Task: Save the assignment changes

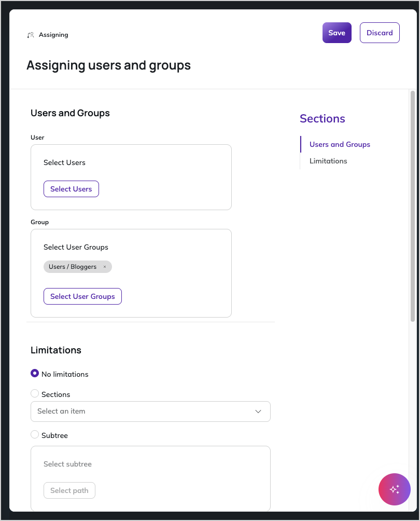Action: tap(337, 33)
